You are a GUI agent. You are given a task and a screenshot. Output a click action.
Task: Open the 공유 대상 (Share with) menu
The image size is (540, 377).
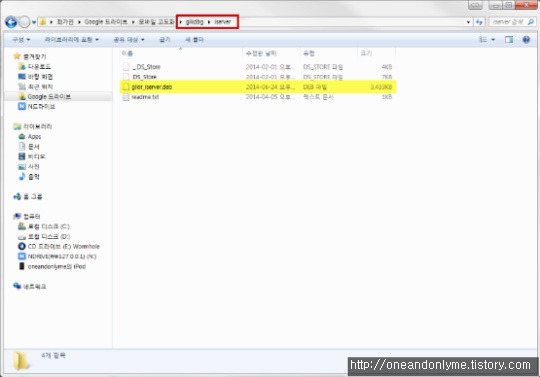tap(129, 40)
